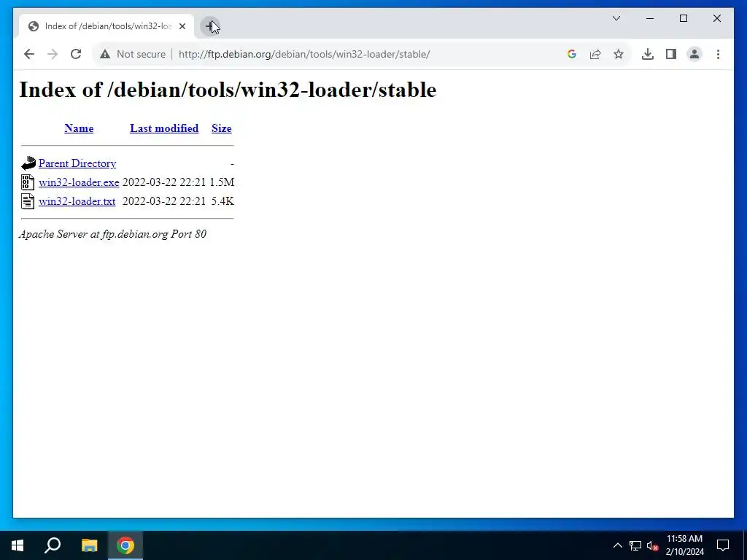The image size is (747, 560).
Task: Open the notifications action center
Action: [x=723, y=545]
